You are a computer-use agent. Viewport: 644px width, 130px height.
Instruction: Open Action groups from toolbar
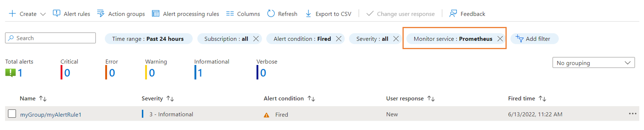coord(121,14)
